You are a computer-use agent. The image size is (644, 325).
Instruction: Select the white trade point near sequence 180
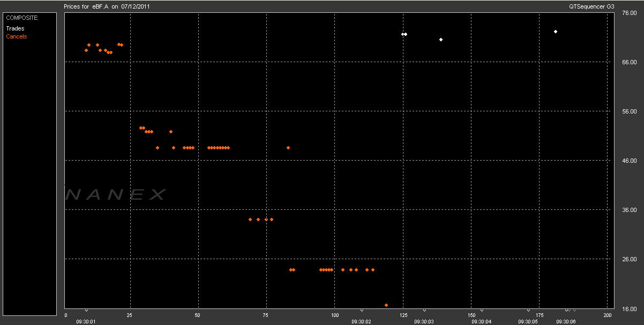tap(556, 32)
